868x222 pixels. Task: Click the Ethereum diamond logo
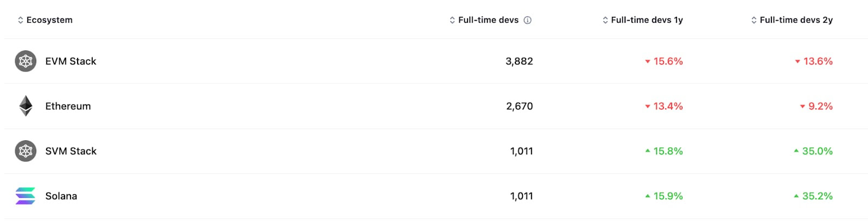click(25, 106)
